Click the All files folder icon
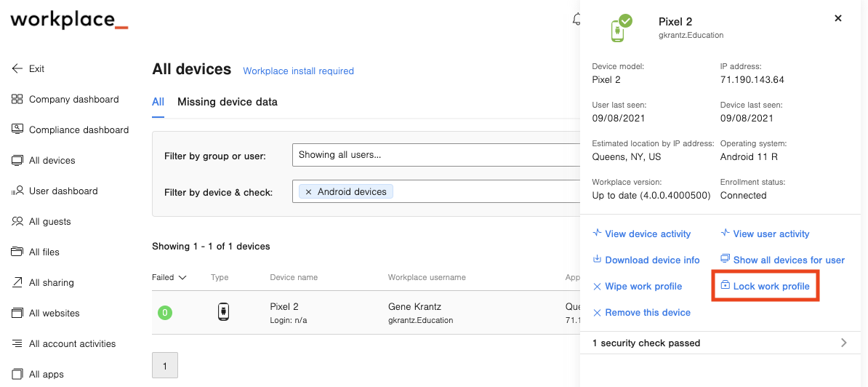 coord(17,252)
